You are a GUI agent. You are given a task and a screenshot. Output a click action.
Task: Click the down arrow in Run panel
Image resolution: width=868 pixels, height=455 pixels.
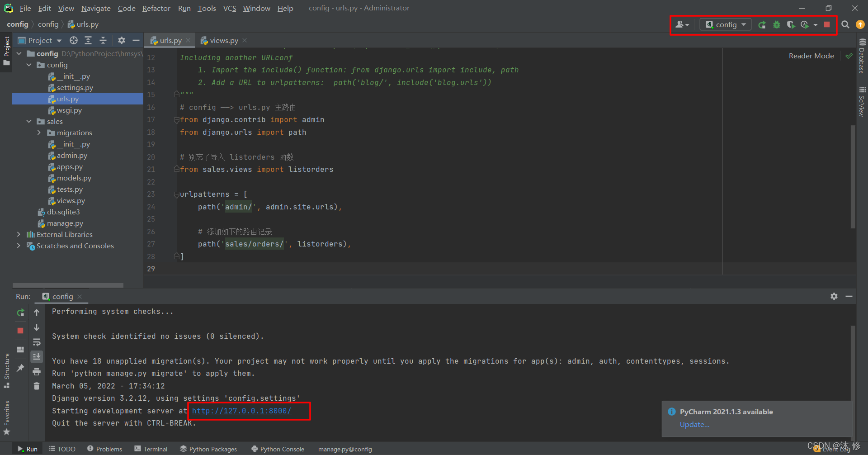pyautogui.click(x=37, y=327)
